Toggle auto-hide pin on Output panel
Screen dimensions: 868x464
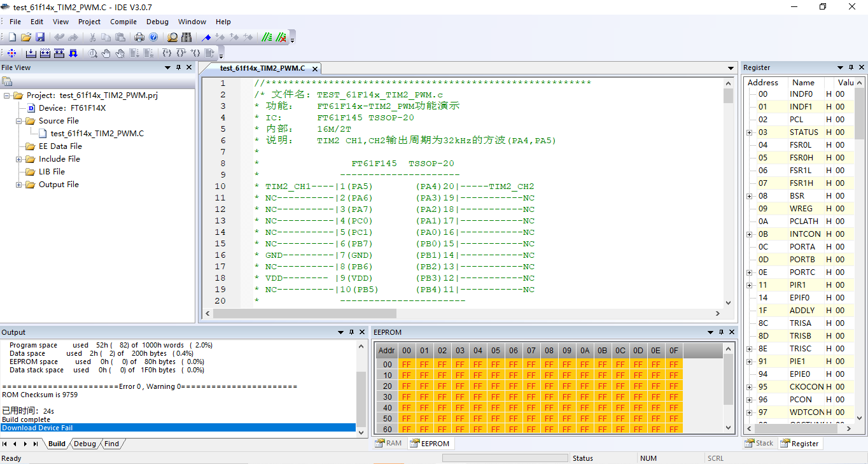pyautogui.click(x=351, y=332)
